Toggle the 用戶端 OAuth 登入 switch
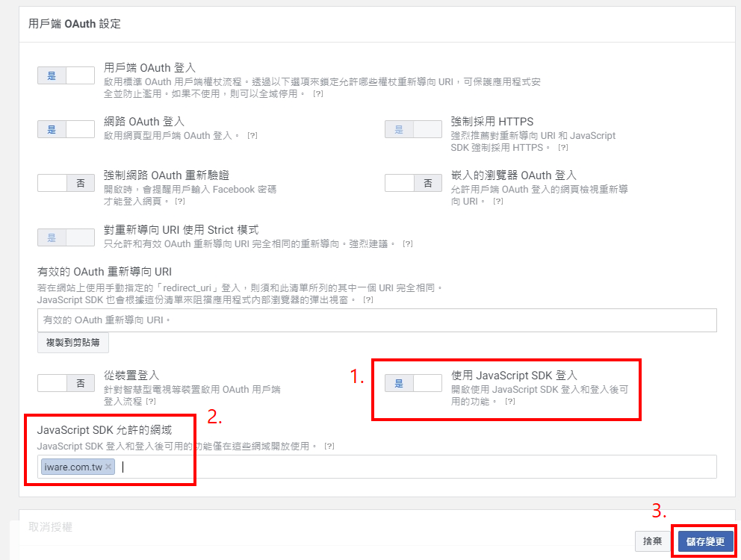The image size is (741, 560). (x=66, y=75)
